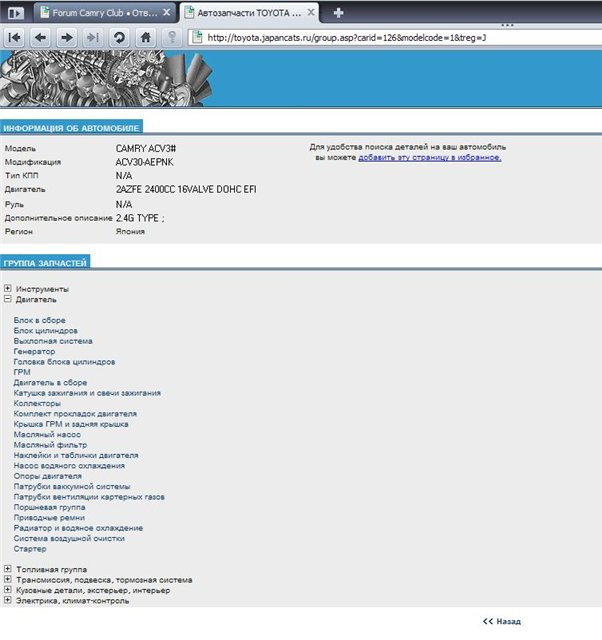
Task: Expand the Топливная группа section
Action: point(8,569)
